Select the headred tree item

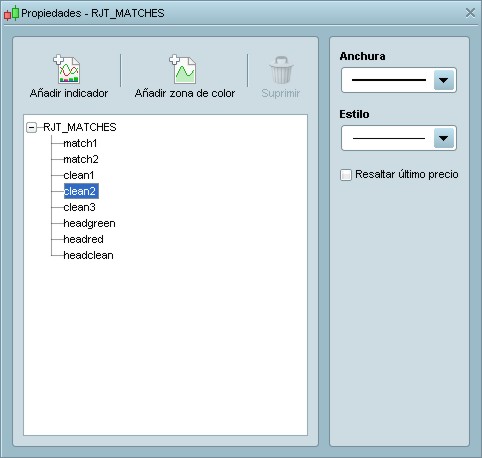pos(83,239)
